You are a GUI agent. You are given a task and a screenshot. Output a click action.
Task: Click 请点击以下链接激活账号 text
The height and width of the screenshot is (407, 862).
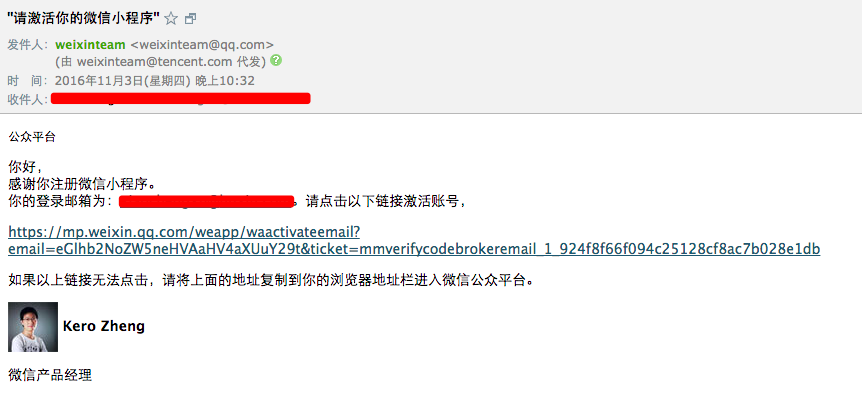385,201
